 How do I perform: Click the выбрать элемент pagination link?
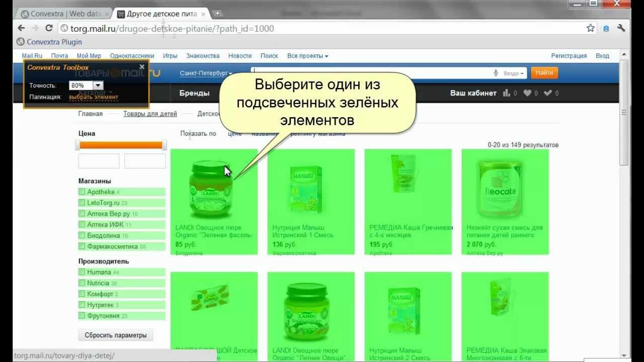(x=94, y=97)
